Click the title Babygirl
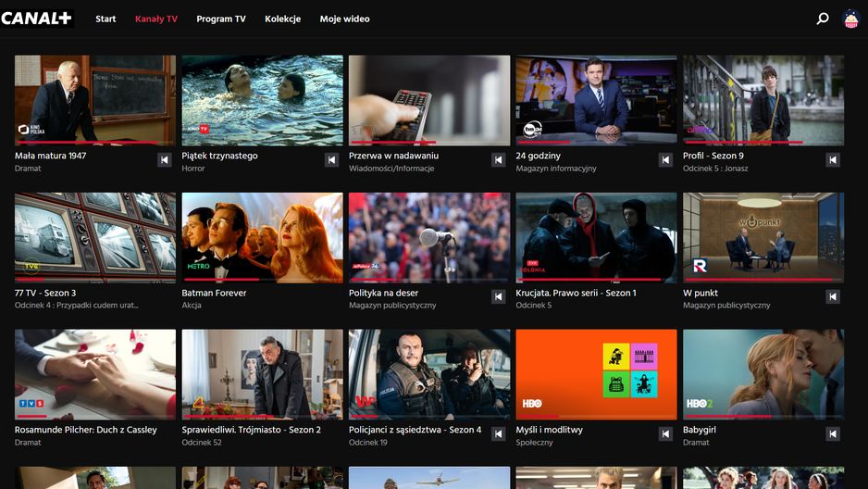 click(700, 430)
